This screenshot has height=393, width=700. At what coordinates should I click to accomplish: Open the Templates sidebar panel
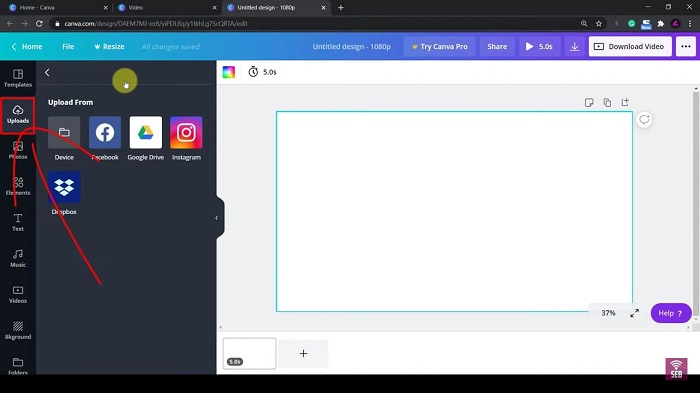18,78
